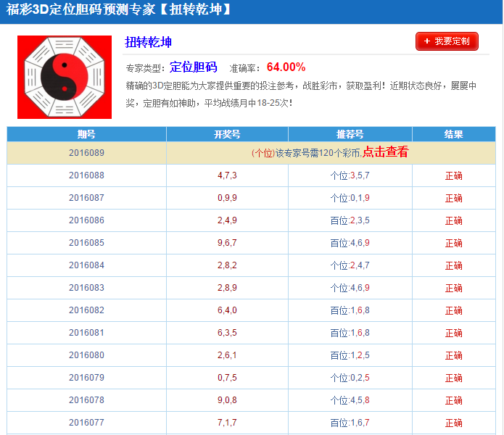
Task: Click winning number 2,6,1
Action: 227,356
